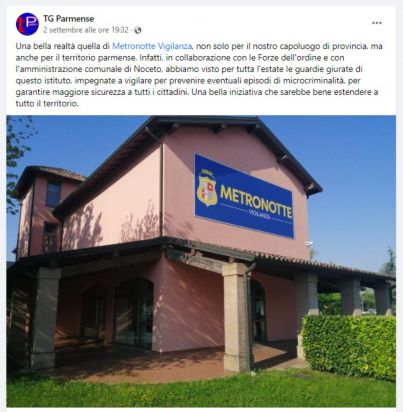The width and height of the screenshot is (403, 412).
Task: Click the word VIGILANZA on the sign
Action: [261, 215]
